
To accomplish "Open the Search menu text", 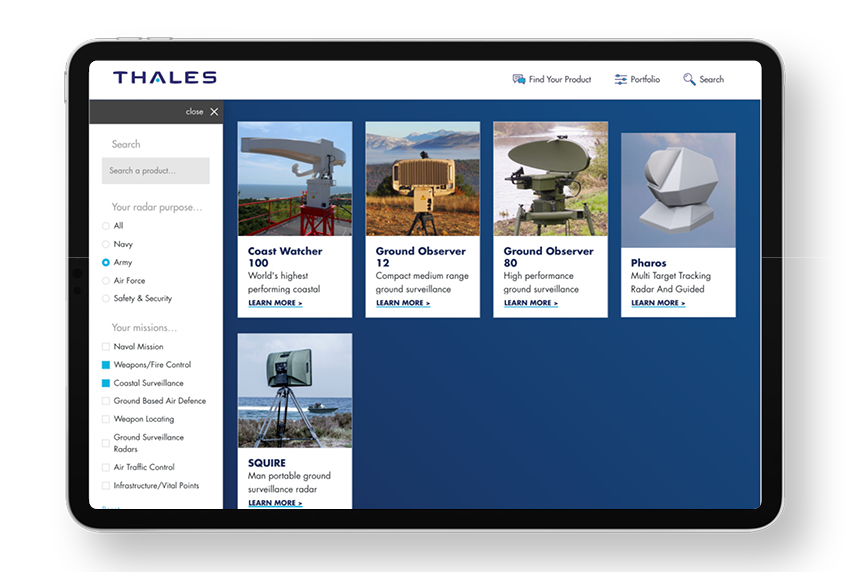I will [711, 79].
